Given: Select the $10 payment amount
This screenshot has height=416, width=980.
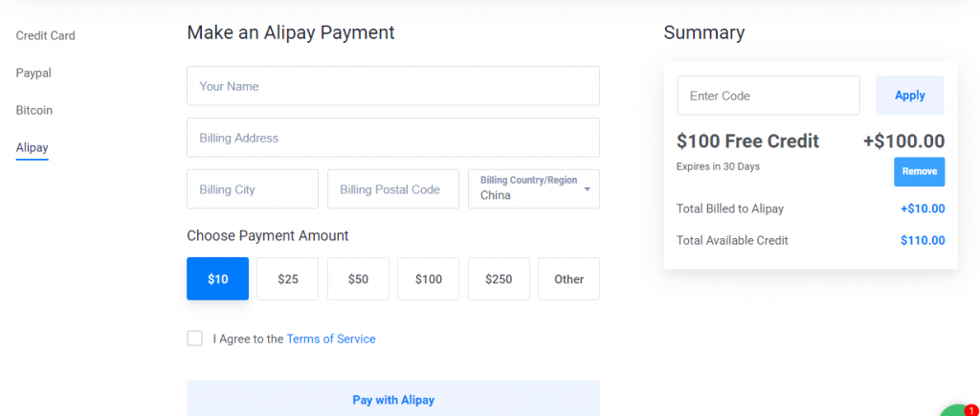Looking at the screenshot, I should [x=218, y=279].
